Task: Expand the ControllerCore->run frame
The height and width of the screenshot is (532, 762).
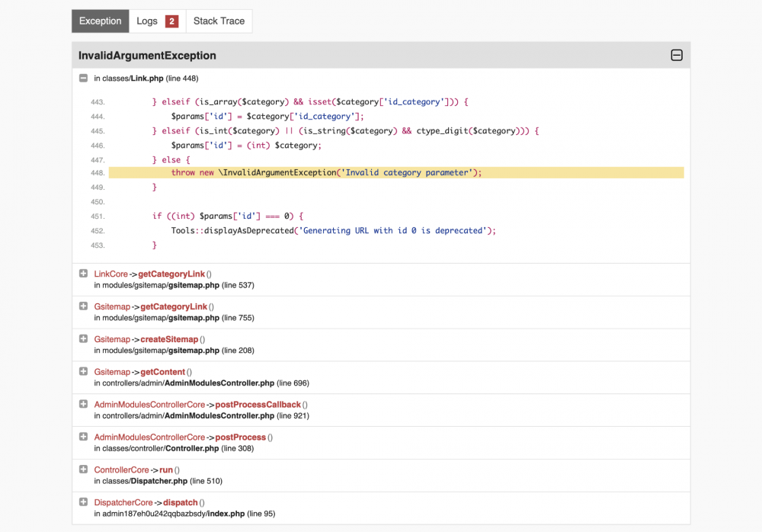Action: (x=83, y=470)
